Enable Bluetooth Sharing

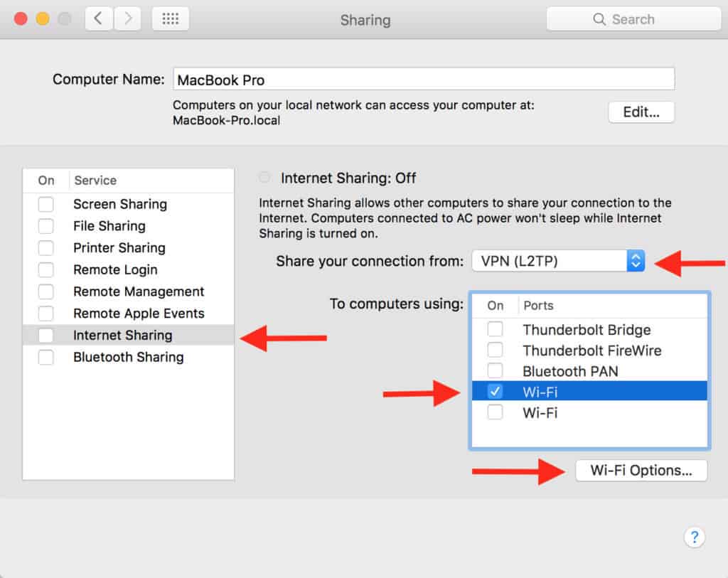[x=45, y=357]
